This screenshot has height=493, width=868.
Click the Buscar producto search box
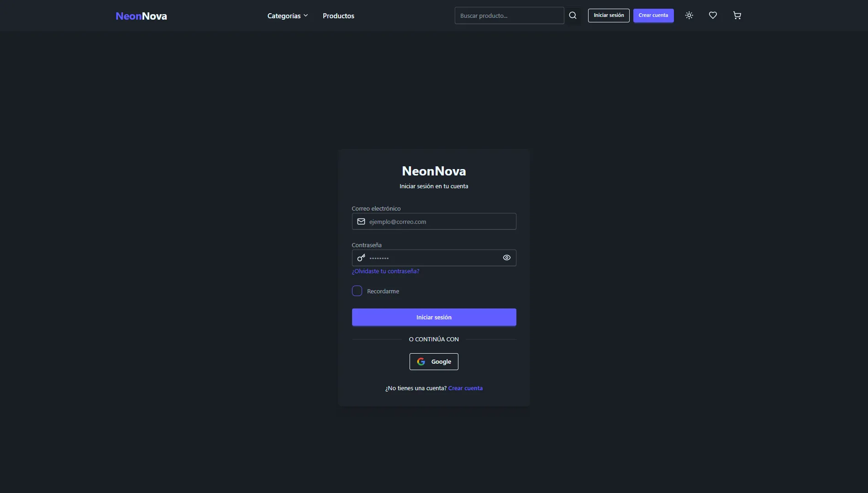point(509,16)
